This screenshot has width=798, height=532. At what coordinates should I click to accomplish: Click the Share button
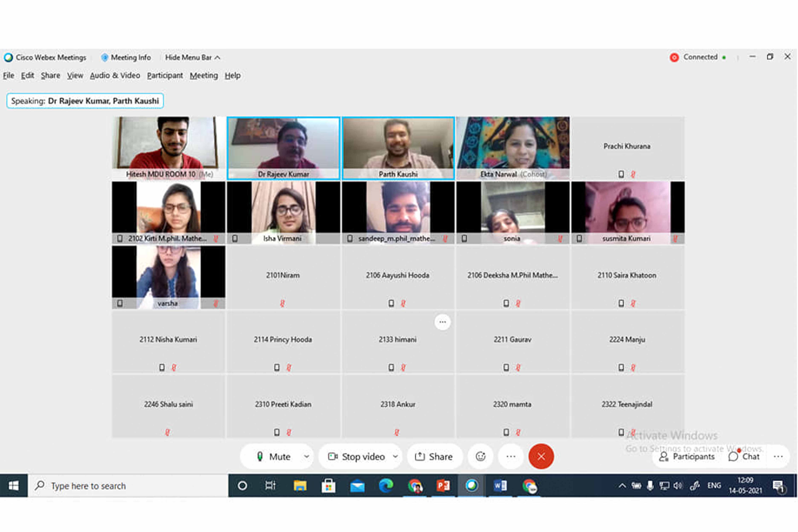click(434, 457)
